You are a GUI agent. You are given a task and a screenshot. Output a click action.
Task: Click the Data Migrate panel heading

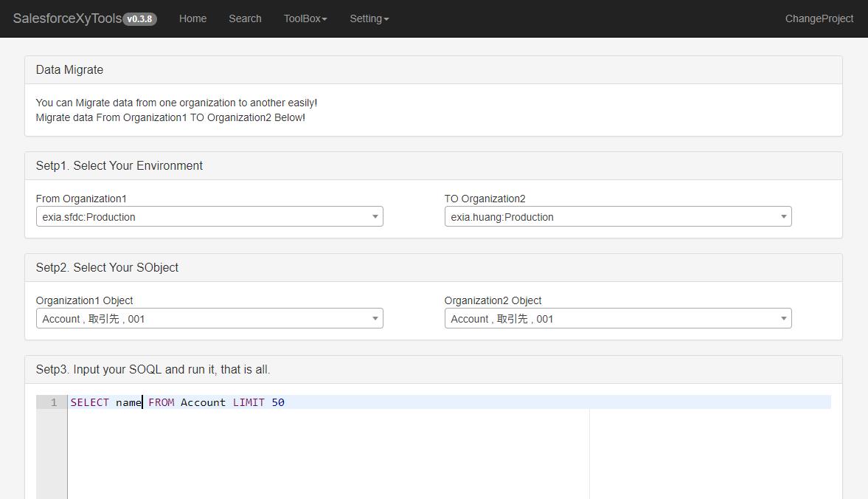pos(70,70)
